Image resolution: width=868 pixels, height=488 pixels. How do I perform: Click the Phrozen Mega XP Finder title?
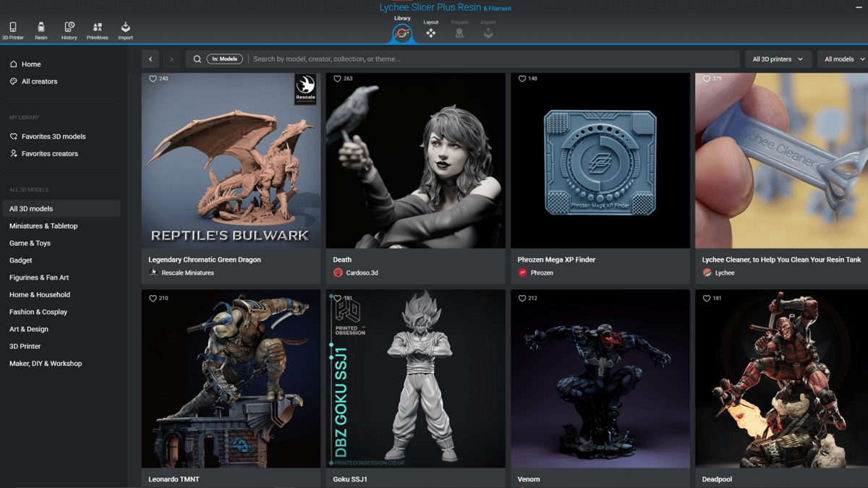click(x=557, y=260)
